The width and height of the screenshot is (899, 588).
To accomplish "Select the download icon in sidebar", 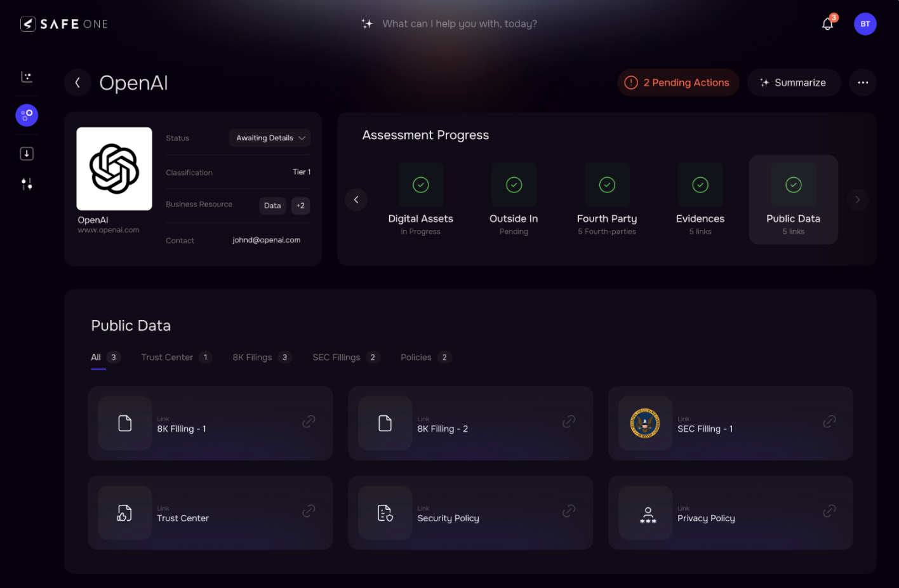I will tap(27, 154).
